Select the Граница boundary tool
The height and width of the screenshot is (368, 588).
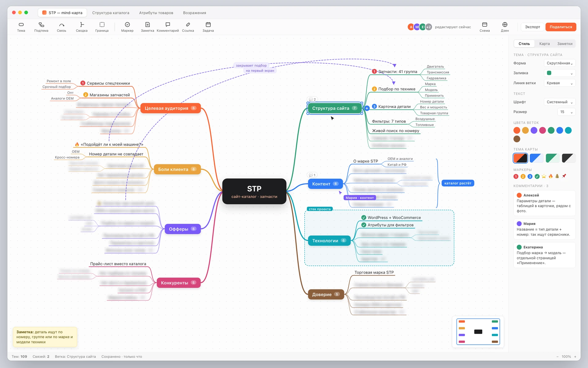[102, 27]
